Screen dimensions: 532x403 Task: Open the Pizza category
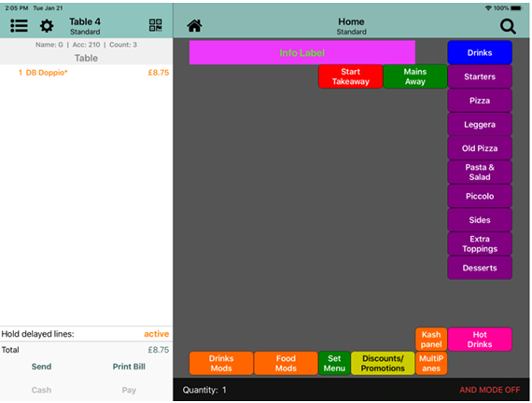coord(480,101)
